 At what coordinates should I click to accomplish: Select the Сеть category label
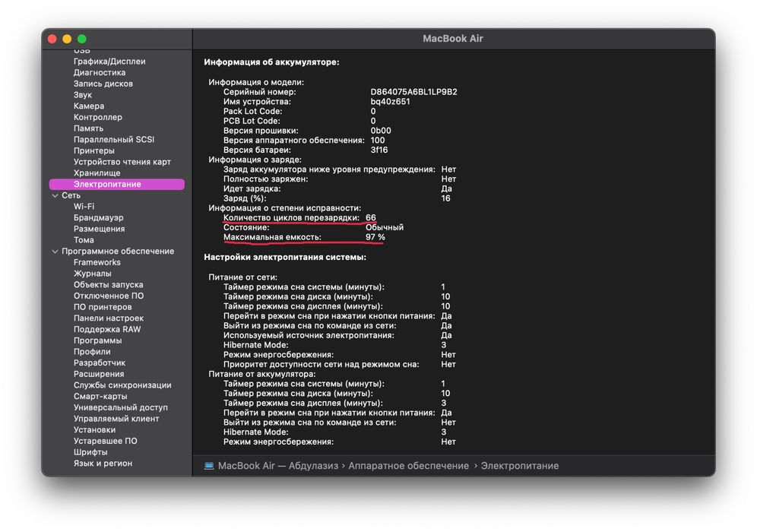[71, 195]
